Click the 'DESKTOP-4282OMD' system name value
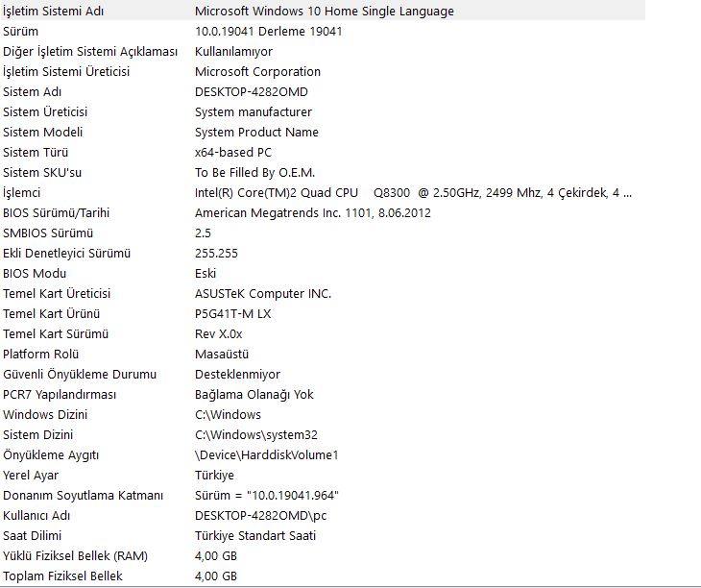 (252, 91)
